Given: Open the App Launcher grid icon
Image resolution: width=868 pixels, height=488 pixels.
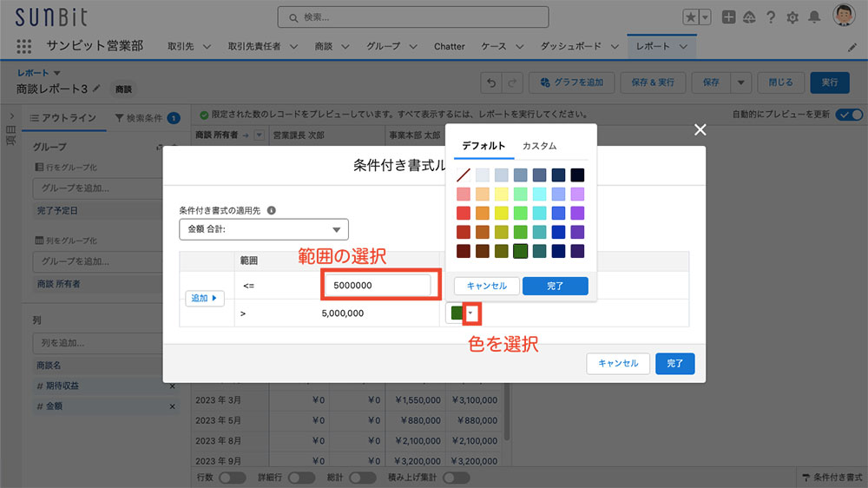Looking at the screenshot, I should (x=23, y=46).
